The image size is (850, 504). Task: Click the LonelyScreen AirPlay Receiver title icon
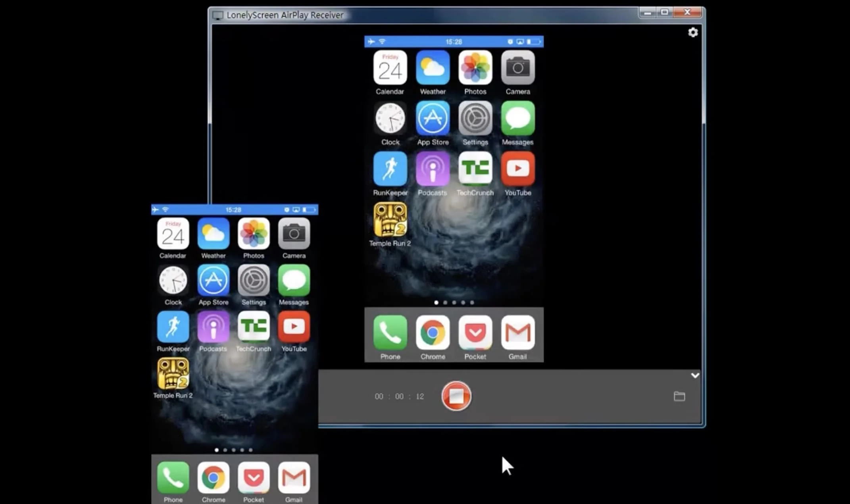(x=217, y=15)
